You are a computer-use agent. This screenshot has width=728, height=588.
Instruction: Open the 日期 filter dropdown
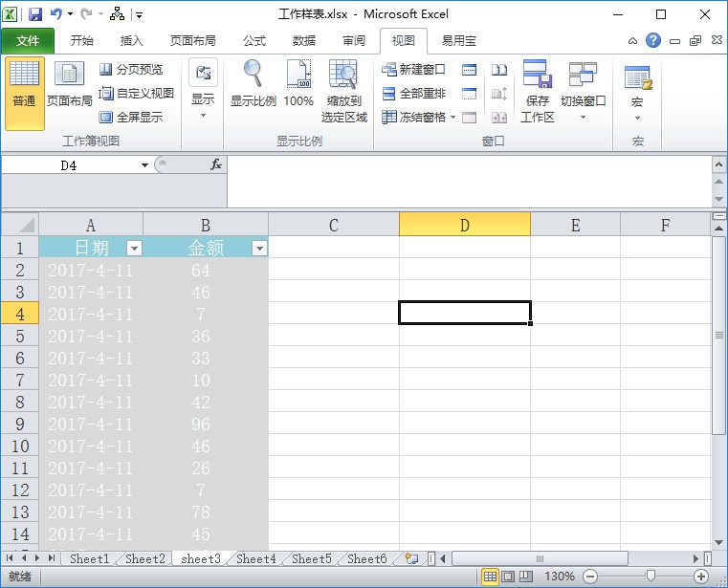click(134, 249)
